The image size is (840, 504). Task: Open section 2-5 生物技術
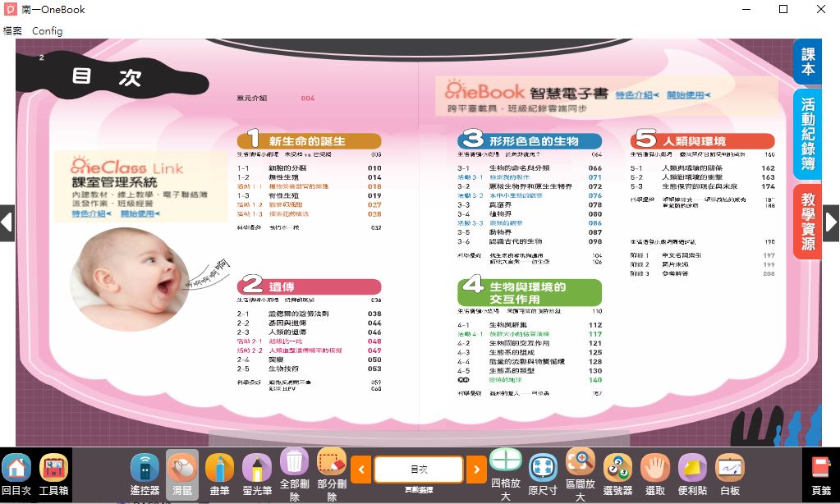[309, 369]
